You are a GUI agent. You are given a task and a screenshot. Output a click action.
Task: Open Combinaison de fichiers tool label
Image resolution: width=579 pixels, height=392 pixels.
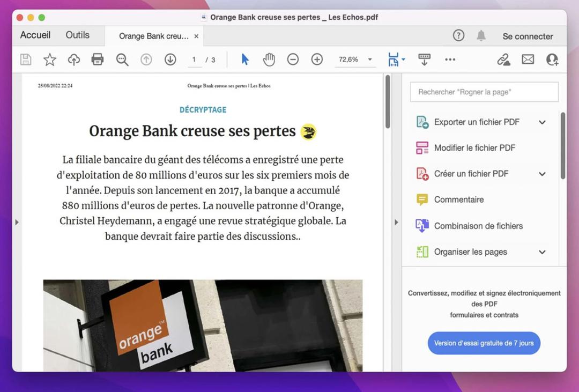[478, 226]
